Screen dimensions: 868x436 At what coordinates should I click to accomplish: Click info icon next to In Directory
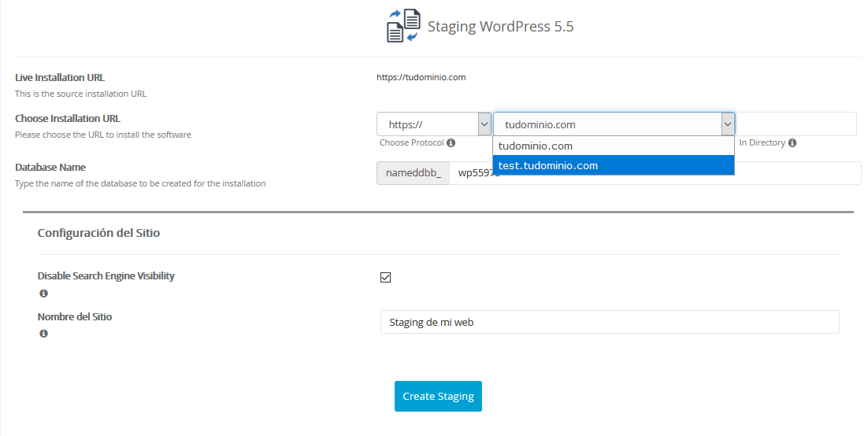pos(792,142)
